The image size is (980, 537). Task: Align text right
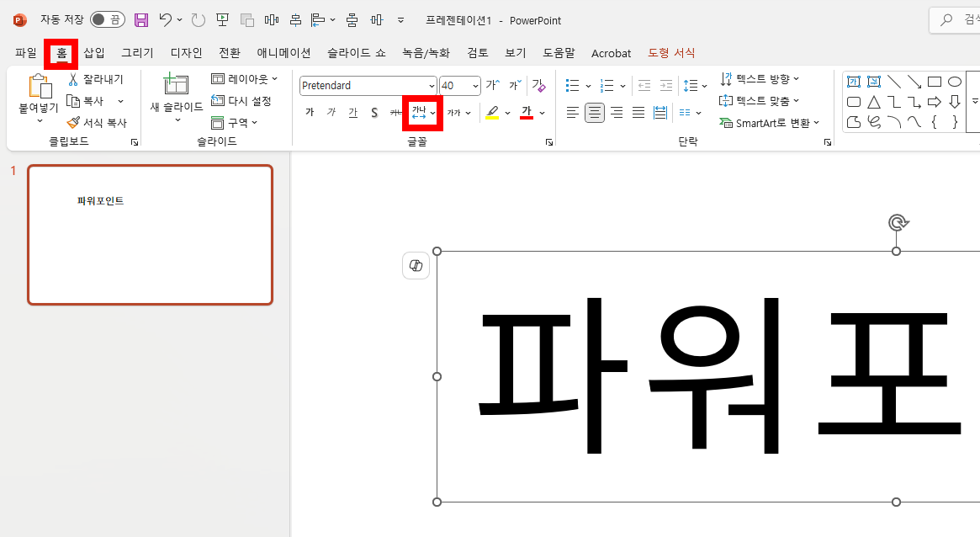(x=617, y=113)
